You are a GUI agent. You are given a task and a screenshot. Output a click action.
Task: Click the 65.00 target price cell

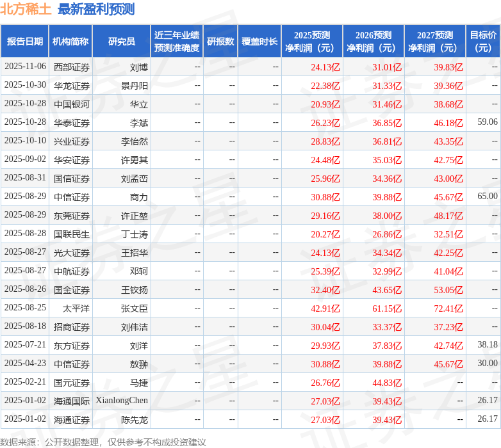pos(487,196)
